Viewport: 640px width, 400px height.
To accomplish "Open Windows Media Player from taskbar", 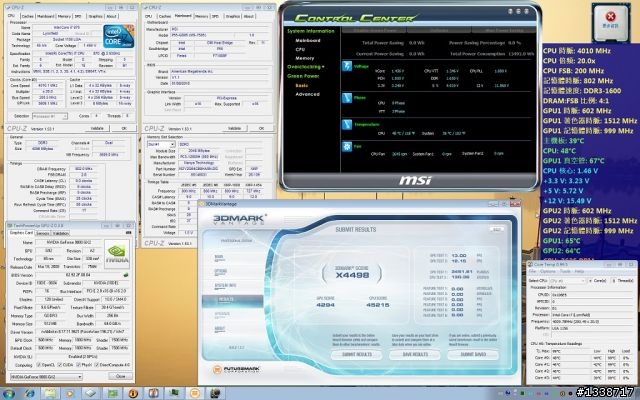I will coord(70,394).
